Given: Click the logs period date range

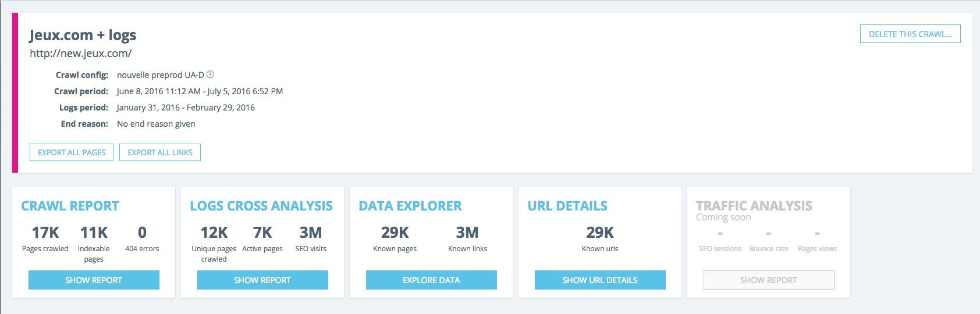Looking at the screenshot, I should click(186, 108).
